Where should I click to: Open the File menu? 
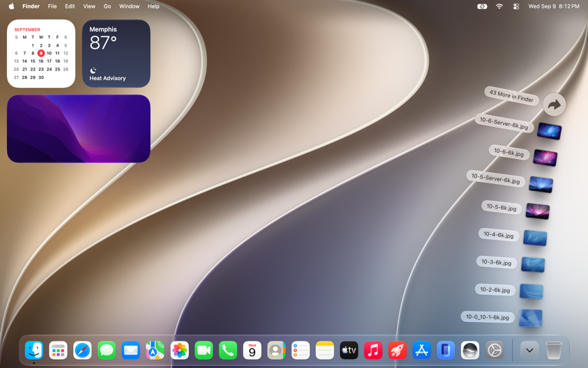pyautogui.click(x=52, y=6)
